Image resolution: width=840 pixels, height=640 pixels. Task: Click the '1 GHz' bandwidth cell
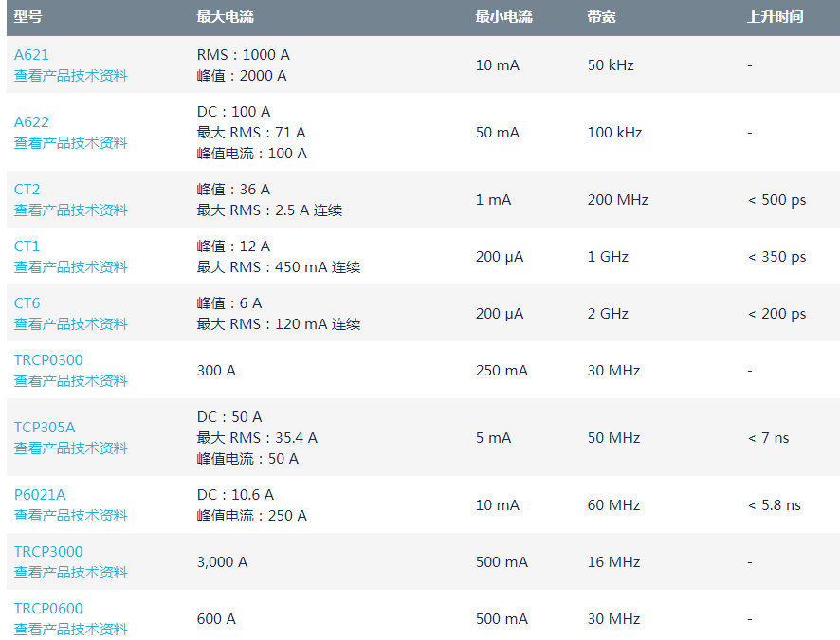pyautogui.click(x=608, y=257)
